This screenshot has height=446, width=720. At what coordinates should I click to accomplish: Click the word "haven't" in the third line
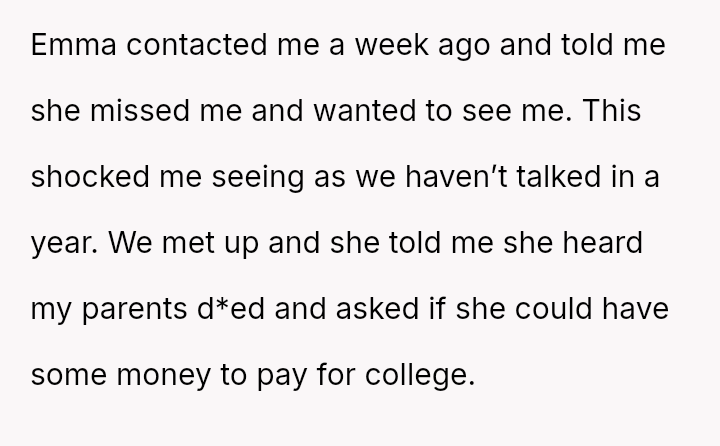pyautogui.click(x=456, y=177)
